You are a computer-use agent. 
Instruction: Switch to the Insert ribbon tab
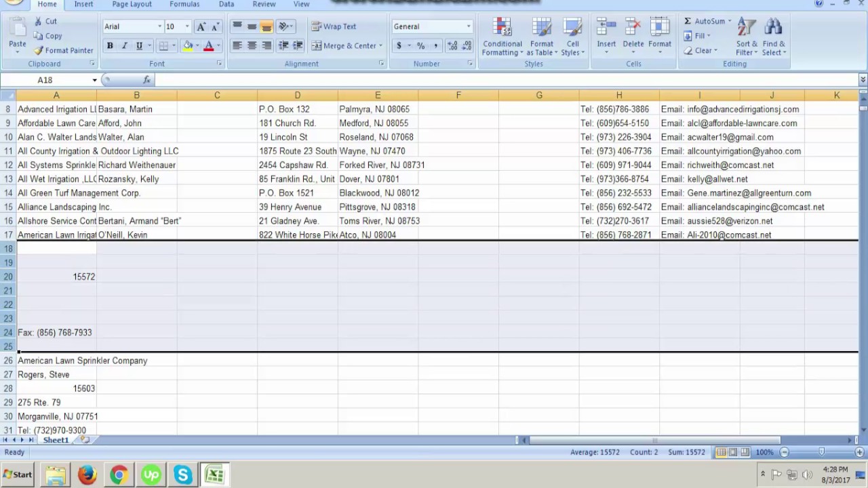(x=83, y=4)
